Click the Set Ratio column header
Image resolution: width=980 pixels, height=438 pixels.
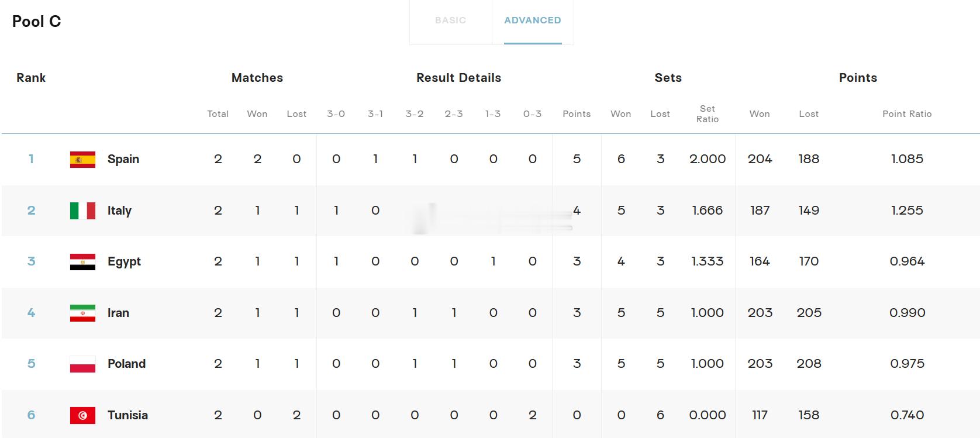pos(708,113)
